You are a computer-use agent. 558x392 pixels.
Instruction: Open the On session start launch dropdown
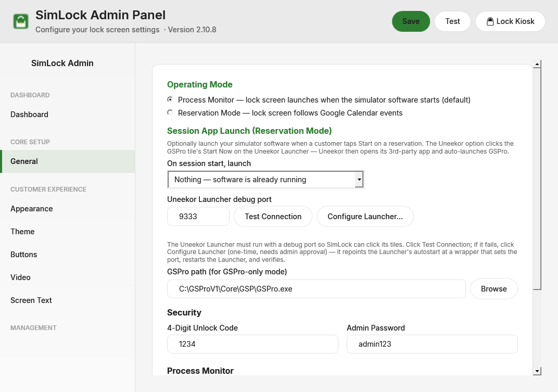tap(266, 180)
